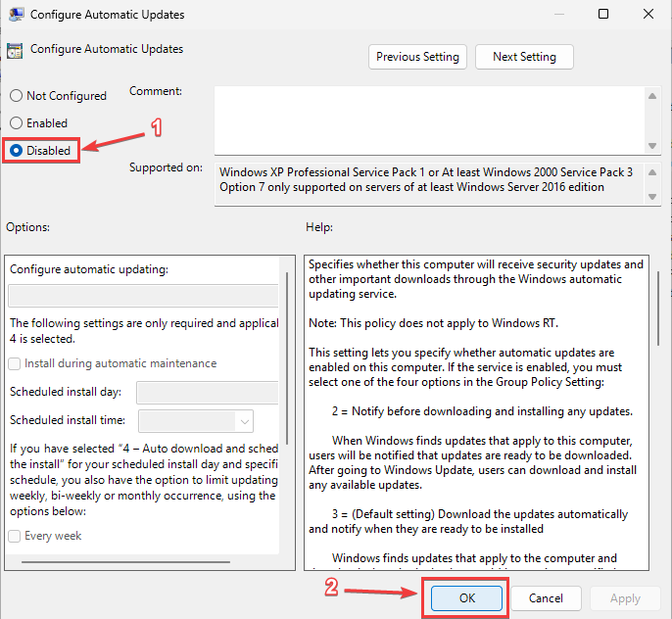Click the policy icon in the title bar
The height and width of the screenshot is (619, 672).
(x=14, y=15)
